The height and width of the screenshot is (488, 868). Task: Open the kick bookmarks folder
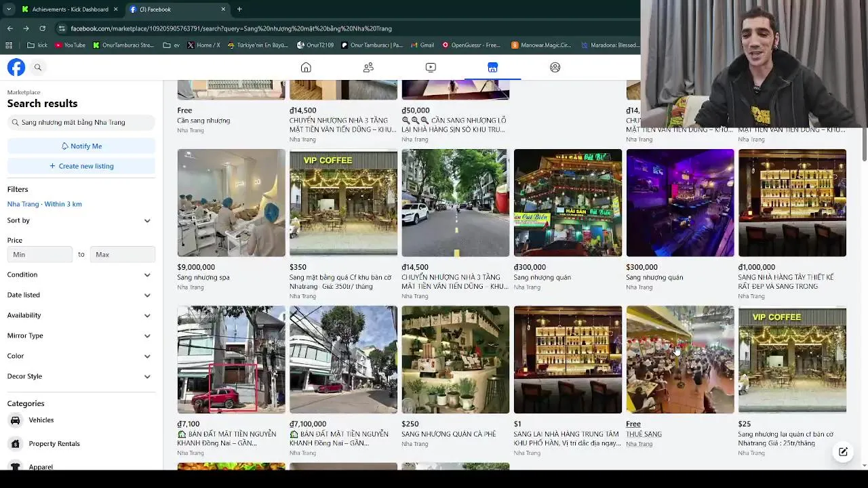[x=37, y=45]
